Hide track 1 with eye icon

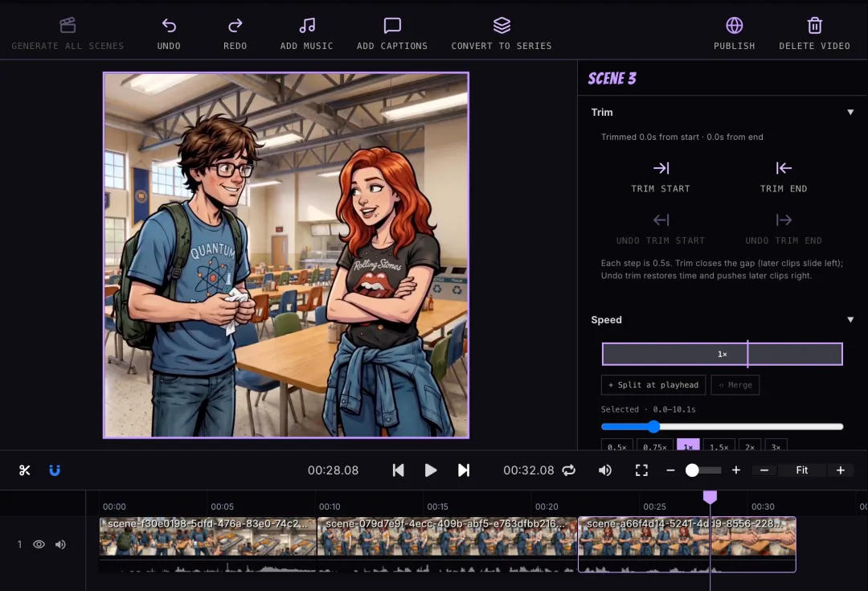click(39, 544)
